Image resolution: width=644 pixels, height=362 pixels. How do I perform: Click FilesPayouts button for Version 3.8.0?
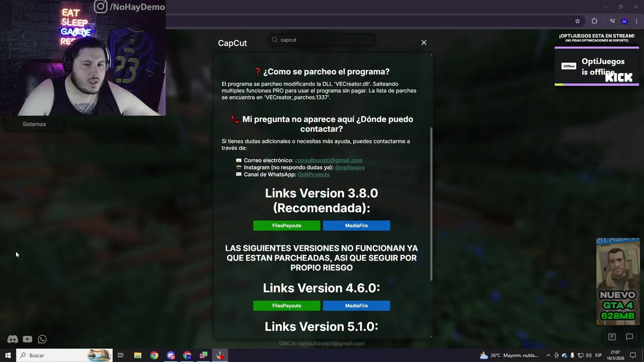pos(287,226)
